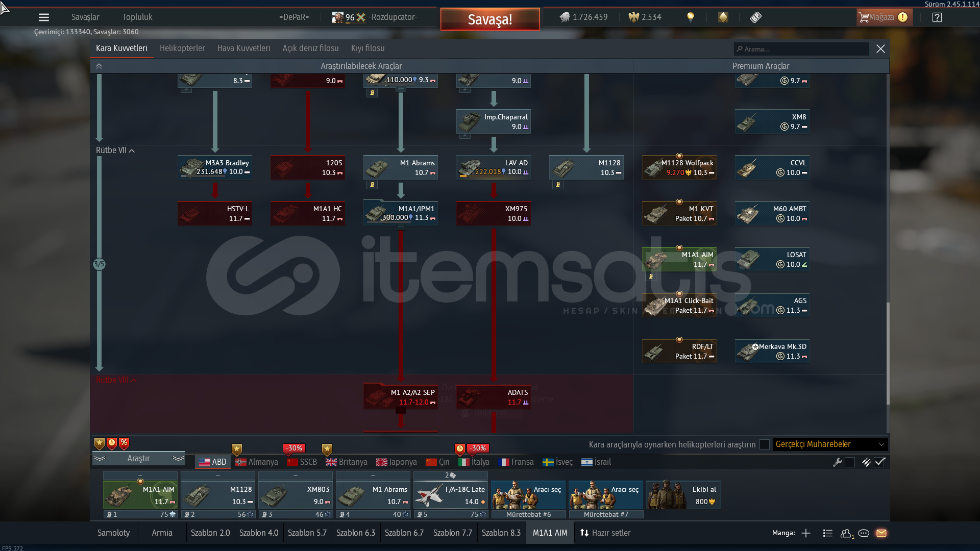Viewport: 980px width, 551px height.
Task: Open the gold diamond warbonds icon
Action: pyautogui.click(x=723, y=17)
